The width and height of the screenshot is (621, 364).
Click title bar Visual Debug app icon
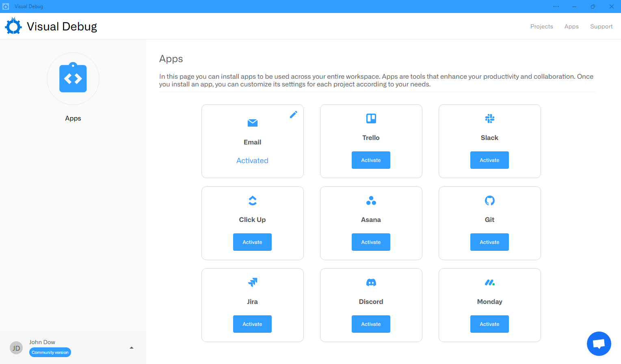(x=6, y=6)
